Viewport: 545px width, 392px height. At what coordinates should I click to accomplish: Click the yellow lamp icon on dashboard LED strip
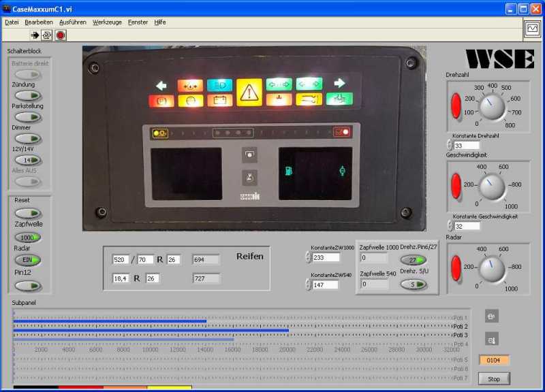pyautogui.click(x=160, y=133)
